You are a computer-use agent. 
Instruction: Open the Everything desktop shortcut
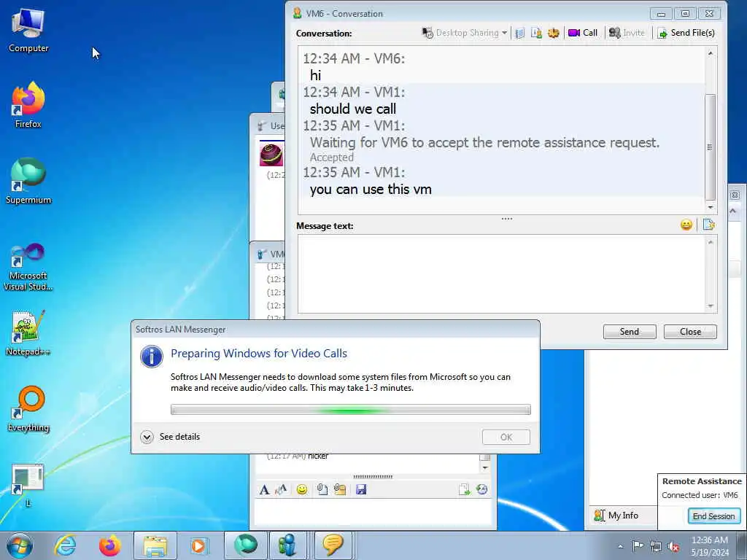[28, 408]
